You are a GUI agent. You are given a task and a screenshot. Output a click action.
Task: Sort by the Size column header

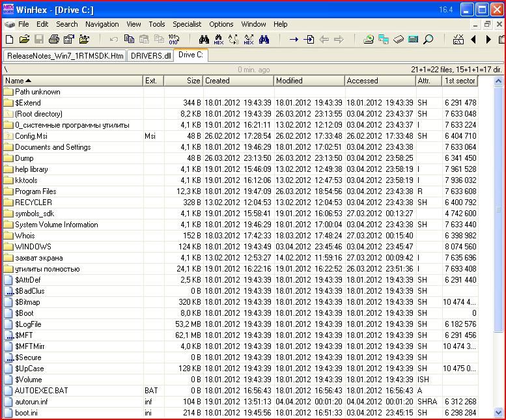tap(184, 81)
